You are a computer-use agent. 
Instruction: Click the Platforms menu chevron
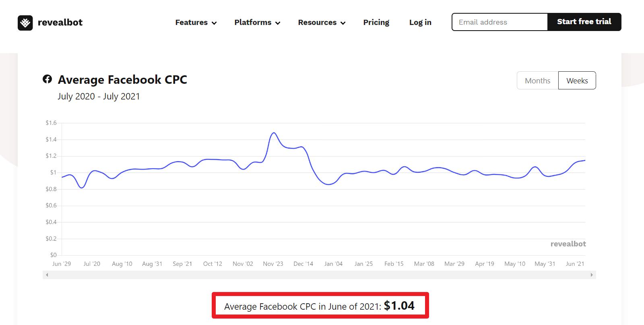(x=277, y=23)
